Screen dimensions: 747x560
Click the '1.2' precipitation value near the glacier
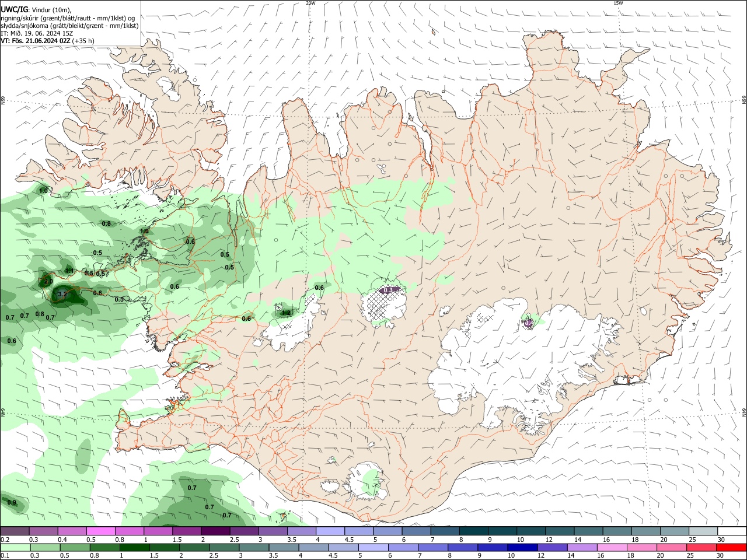[x=286, y=313]
